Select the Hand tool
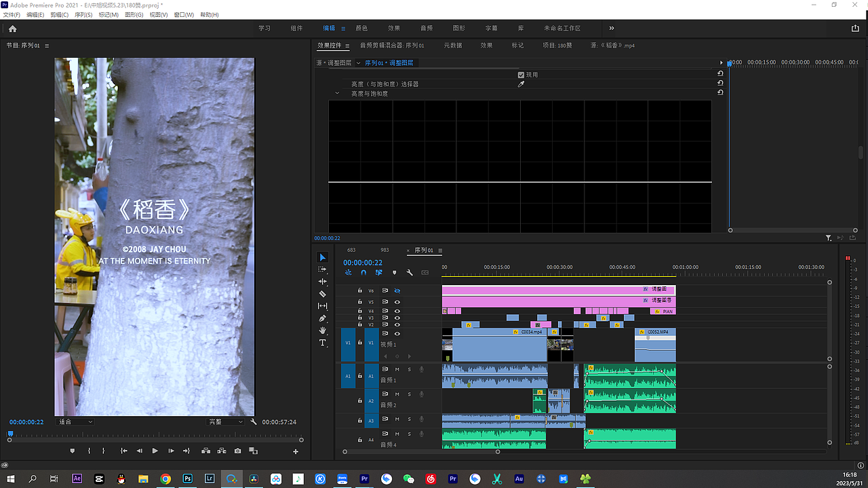 pos(323,331)
